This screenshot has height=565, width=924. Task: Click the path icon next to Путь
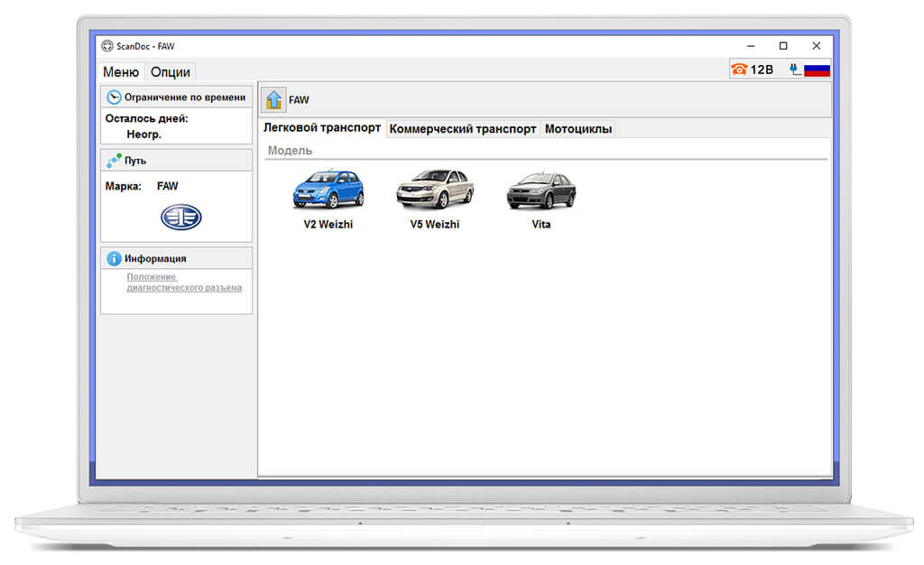pyautogui.click(x=114, y=161)
